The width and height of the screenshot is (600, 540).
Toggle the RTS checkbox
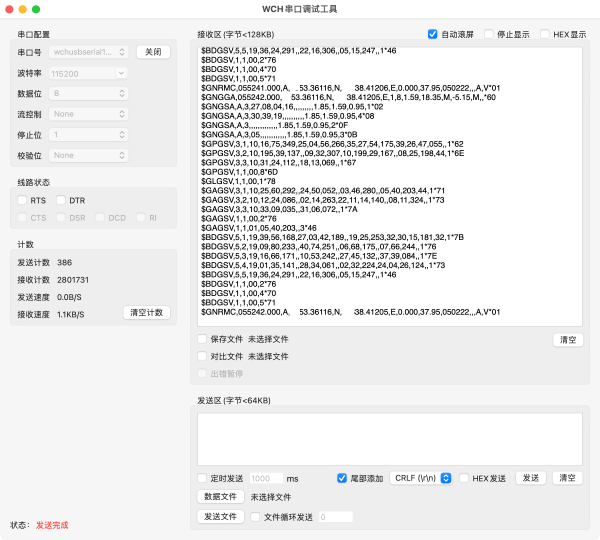(x=22, y=200)
